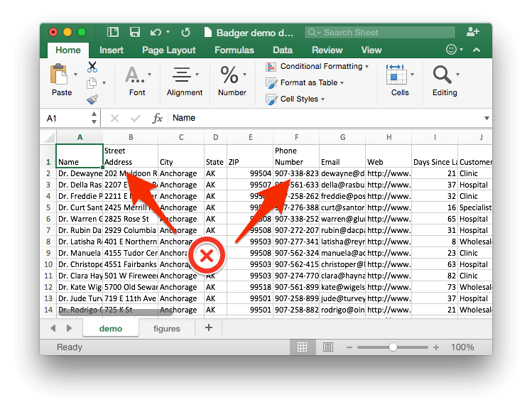
Task: Click the Undo arrow
Action: 156,32
